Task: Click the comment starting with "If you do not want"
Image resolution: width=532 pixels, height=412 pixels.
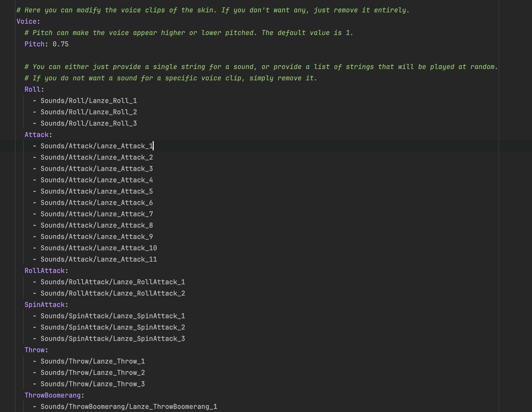Action: pos(171,78)
